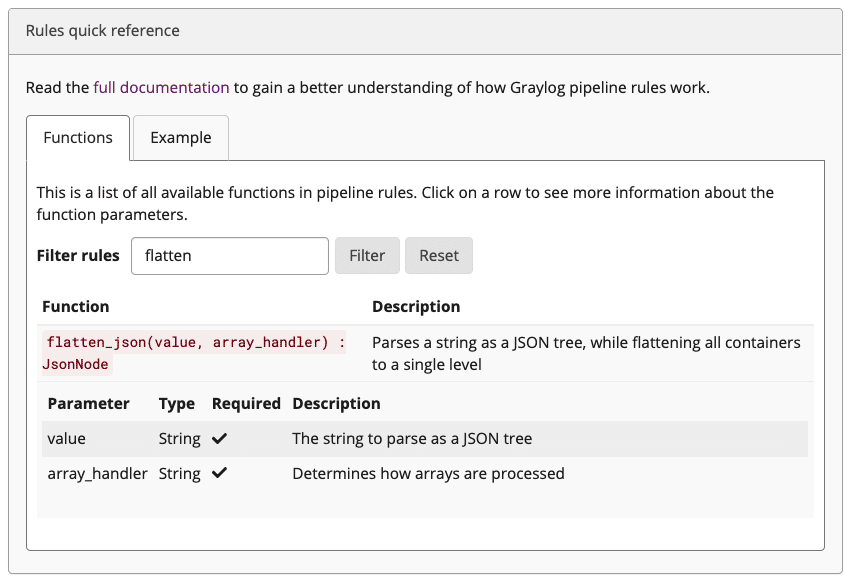Switch to the Example tab

pos(180,137)
